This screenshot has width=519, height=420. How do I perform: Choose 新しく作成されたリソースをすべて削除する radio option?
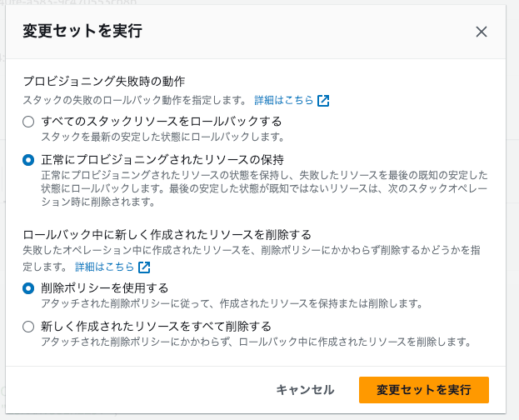pyautogui.click(x=29, y=326)
